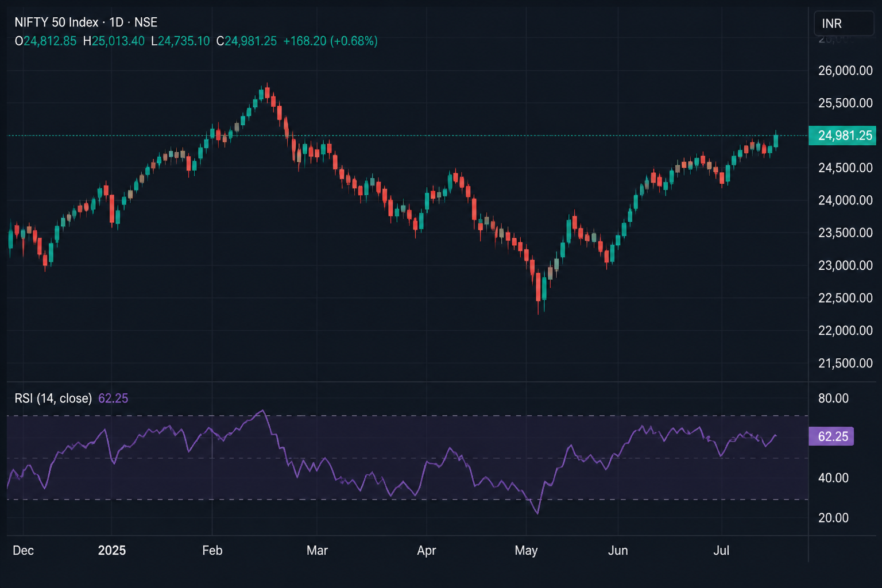Click the Feb label on time axis
The image size is (882, 588).
coord(212,551)
